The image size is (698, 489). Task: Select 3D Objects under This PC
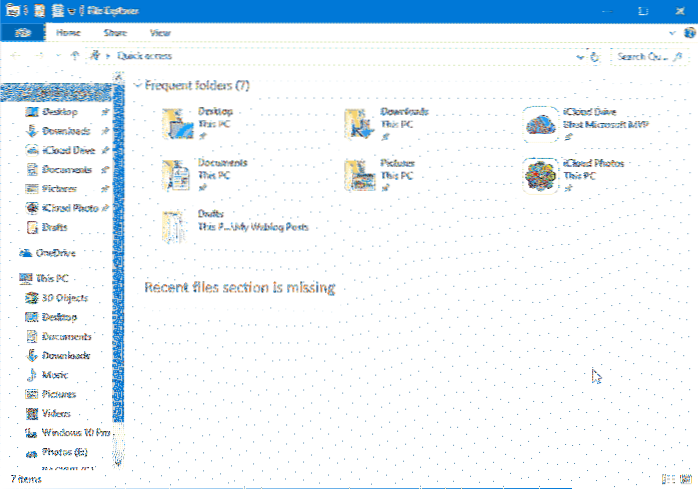pos(64,298)
